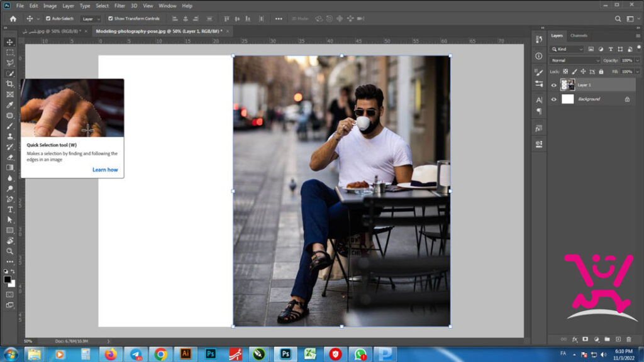The image size is (644, 362).
Task: Open the Auto-Select Layer dropdown
Action: pos(91,19)
